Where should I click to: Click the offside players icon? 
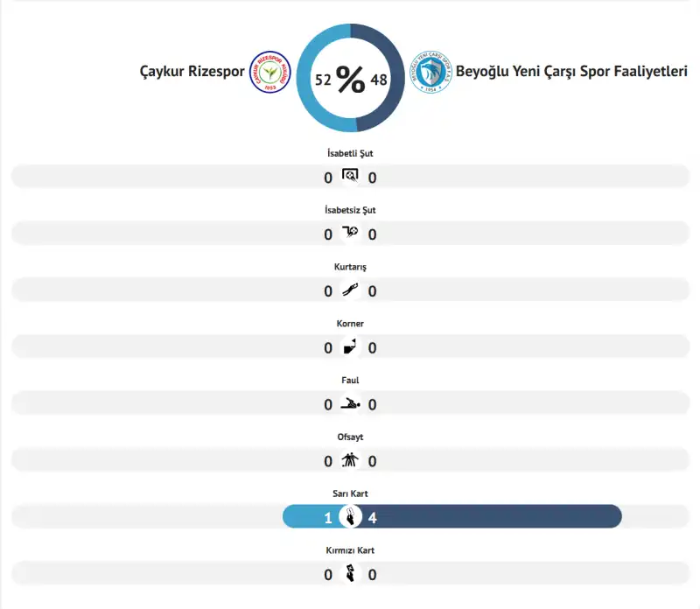(350, 461)
